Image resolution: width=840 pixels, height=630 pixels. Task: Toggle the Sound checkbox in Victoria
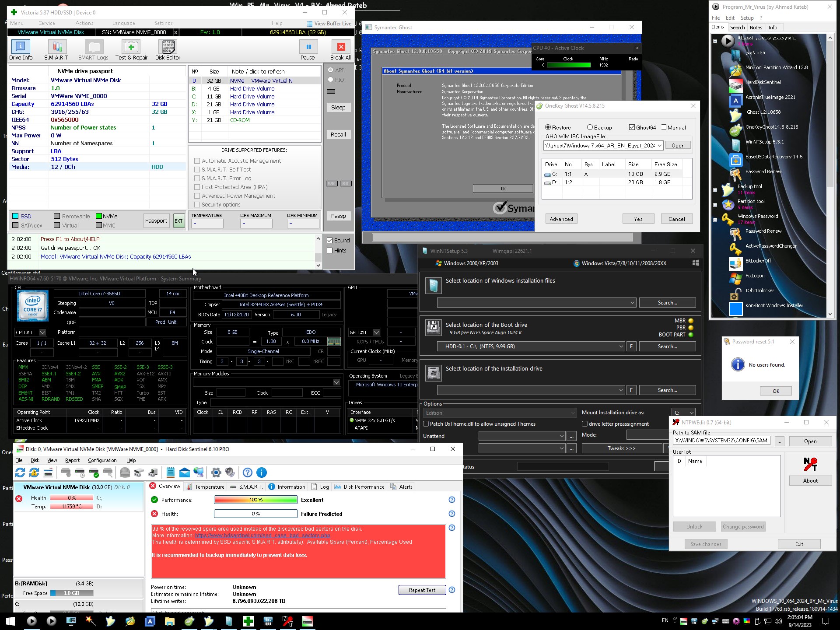tap(330, 240)
